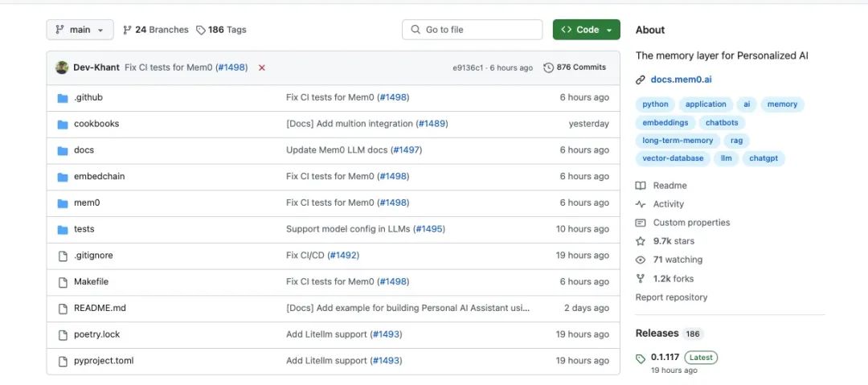Click the tests folder icon

tap(63, 229)
